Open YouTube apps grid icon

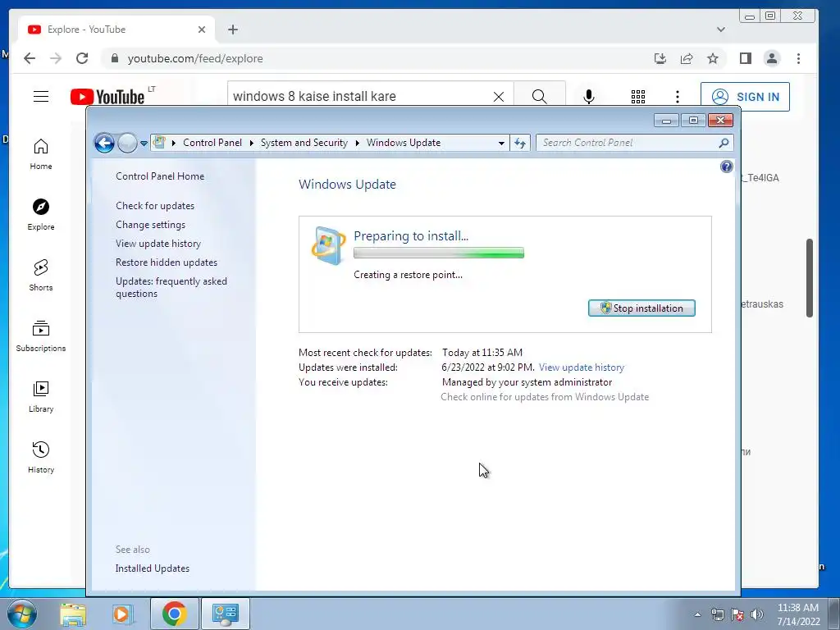click(x=638, y=97)
